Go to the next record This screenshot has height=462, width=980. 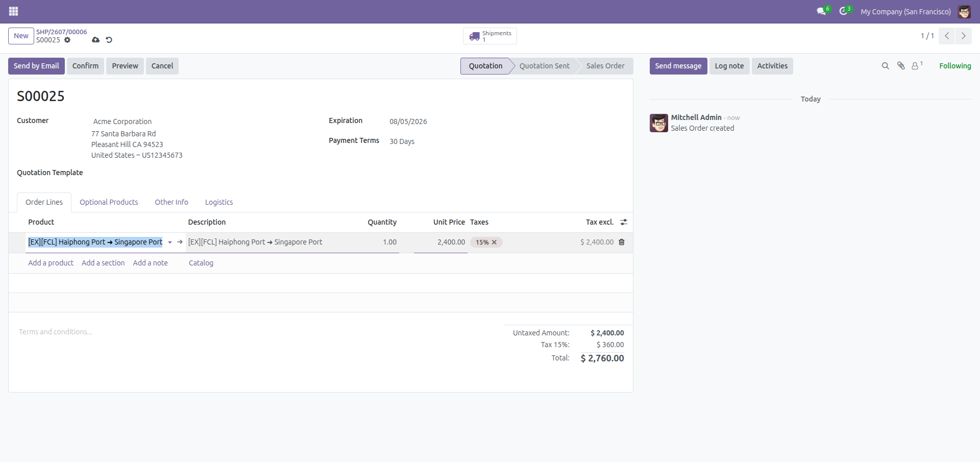click(x=963, y=36)
